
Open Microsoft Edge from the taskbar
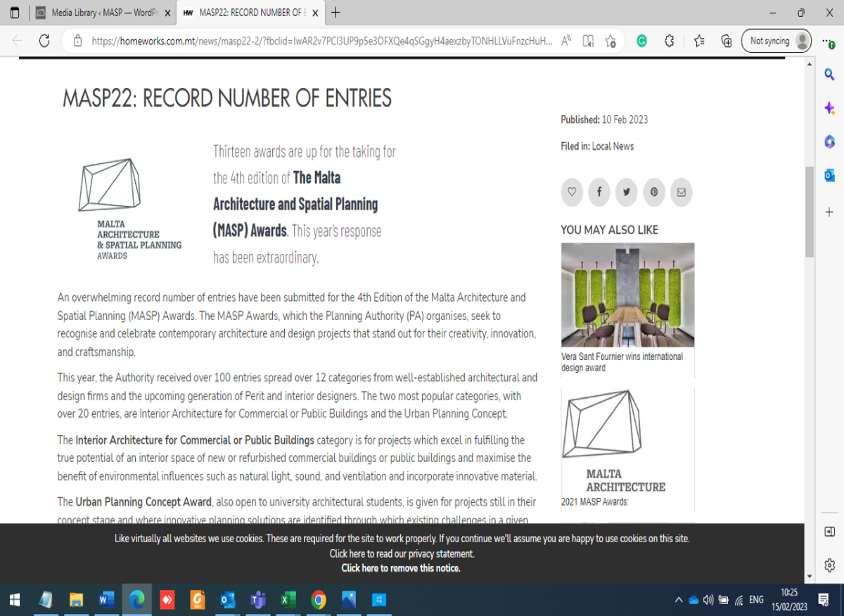point(136,600)
